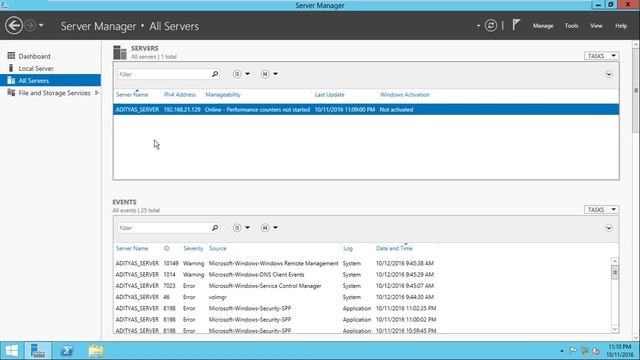Image resolution: width=640 pixels, height=360 pixels.
Task: Select event 7023 Service Control Manager row
Action: (x=362, y=286)
